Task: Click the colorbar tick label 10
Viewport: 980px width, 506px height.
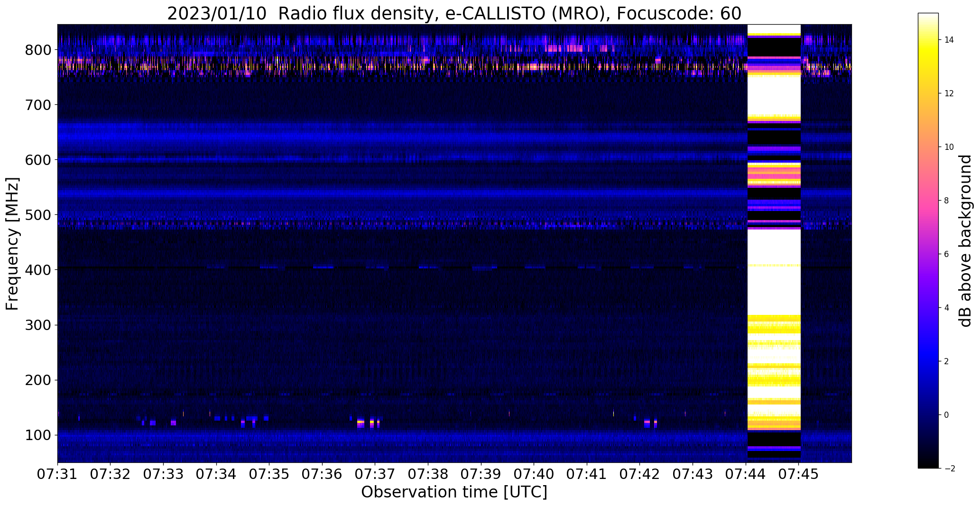Action: coord(949,147)
